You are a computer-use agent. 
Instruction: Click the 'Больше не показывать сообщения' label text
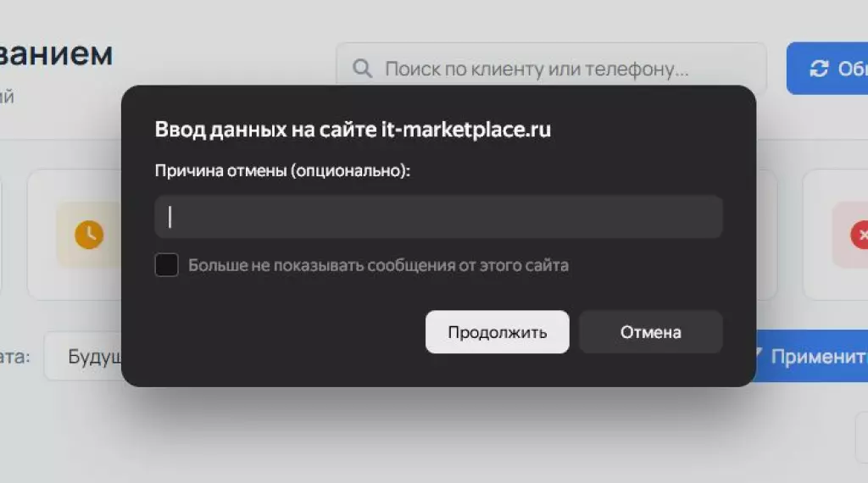(378, 265)
